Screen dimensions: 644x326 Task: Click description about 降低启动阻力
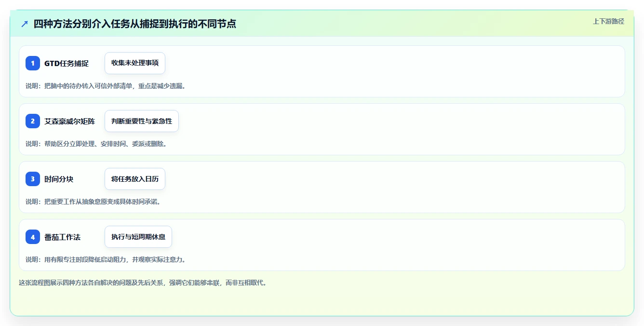pos(106,259)
